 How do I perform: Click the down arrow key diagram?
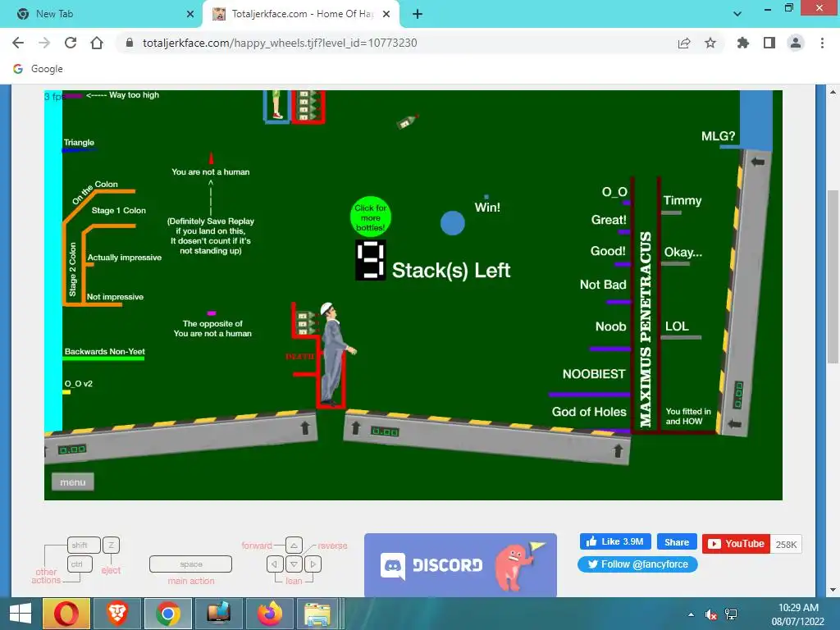click(294, 564)
